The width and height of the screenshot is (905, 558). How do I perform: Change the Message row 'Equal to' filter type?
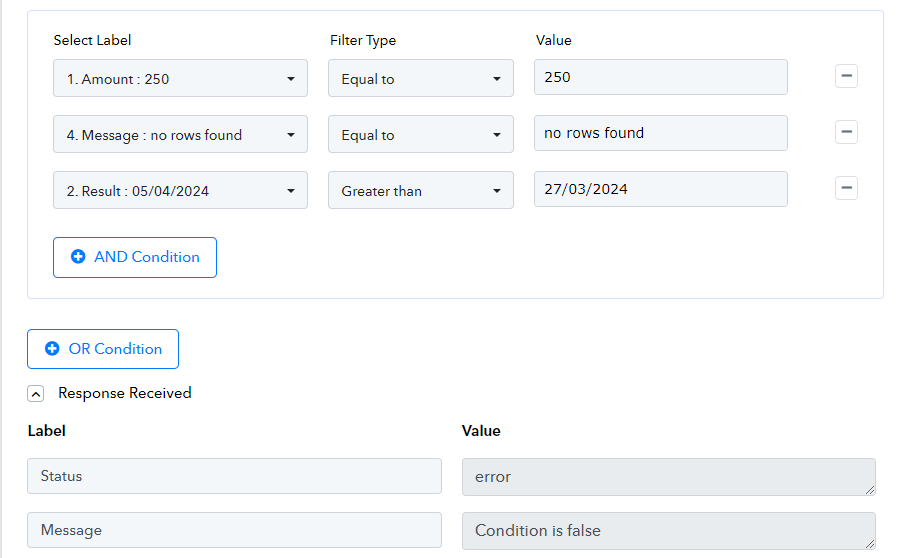click(x=420, y=135)
